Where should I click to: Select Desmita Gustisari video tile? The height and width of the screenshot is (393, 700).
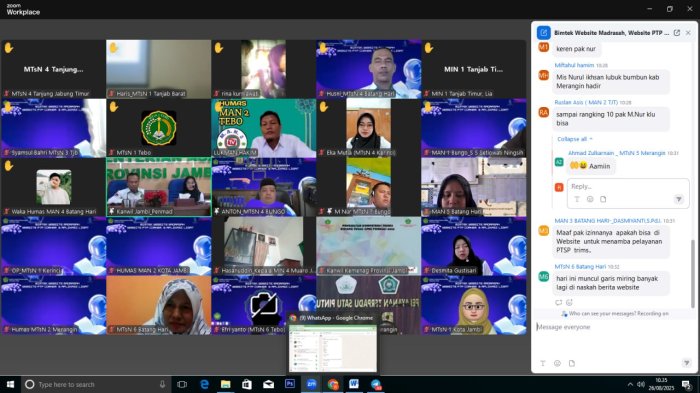tap(474, 246)
